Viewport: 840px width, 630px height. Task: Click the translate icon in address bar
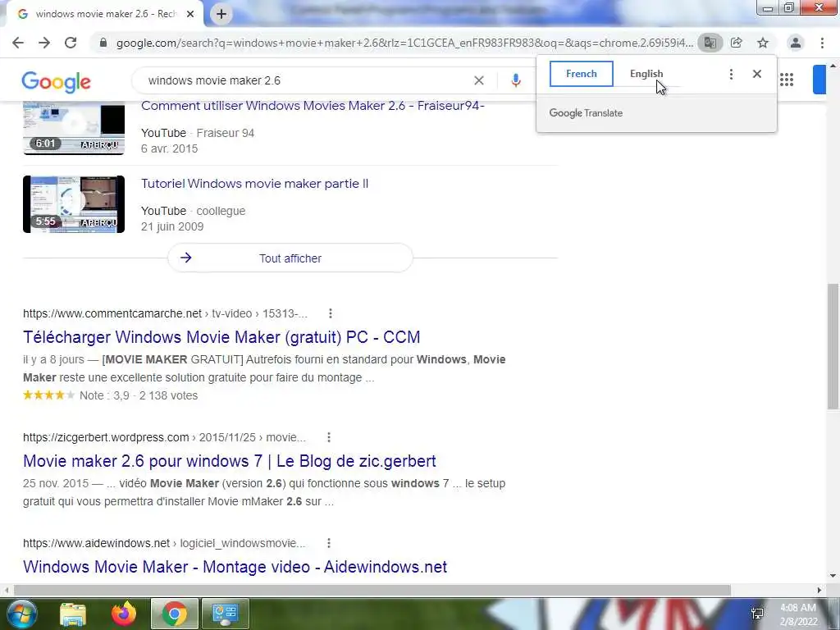[x=710, y=43]
